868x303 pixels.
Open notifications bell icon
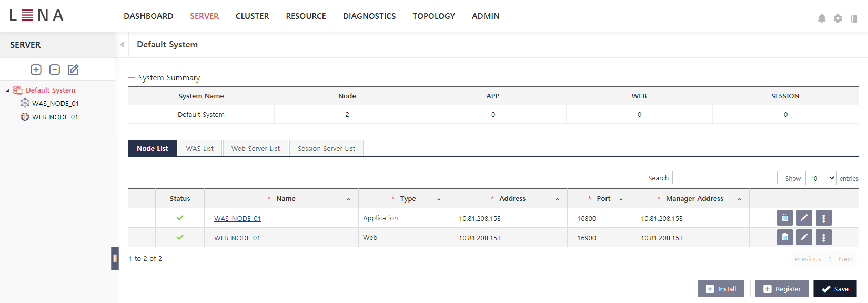click(822, 18)
